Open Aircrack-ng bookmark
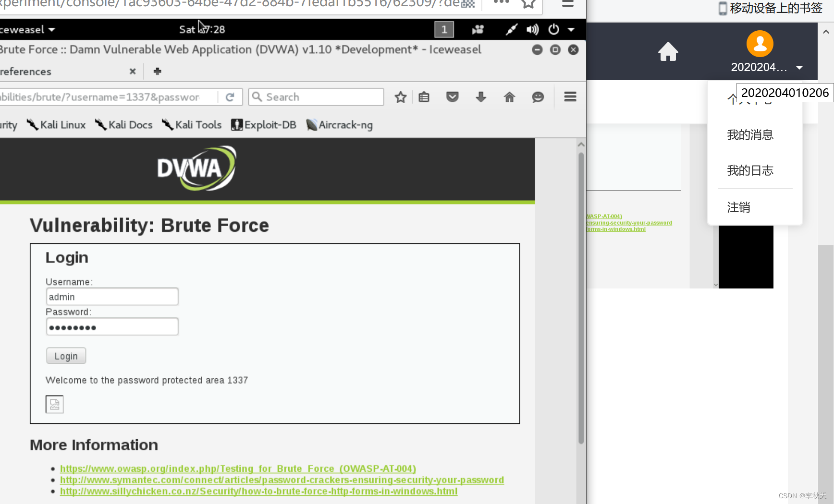834x504 pixels. click(x=340, y=125)
